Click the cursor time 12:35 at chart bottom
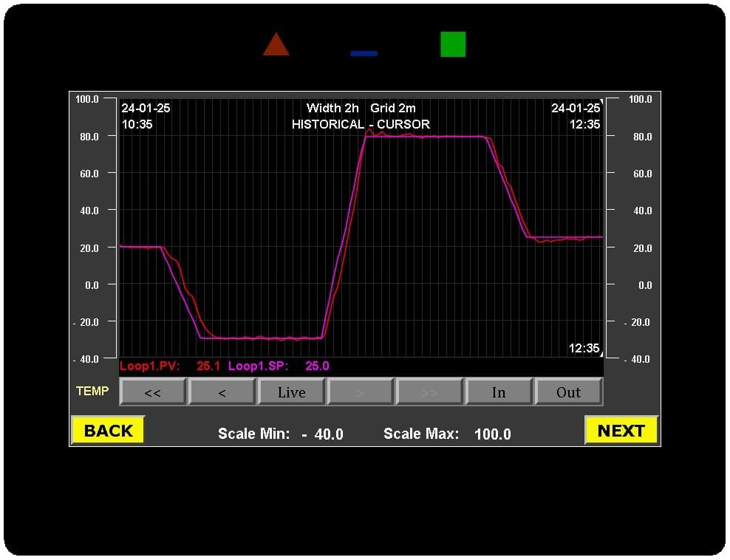730x560 pixels. [584, 348]
